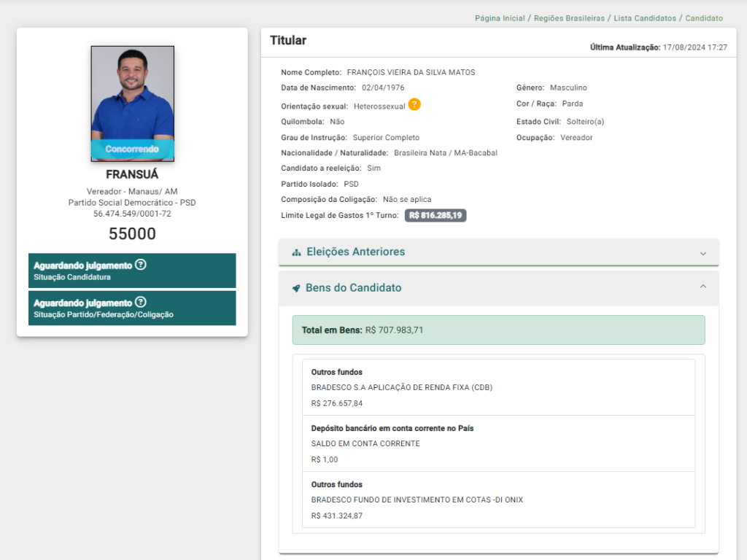Select the Bradesco CDB renda fixa asset entry
Image resolution: width=747 pixels, height=560 pixels.
point(493,387)
